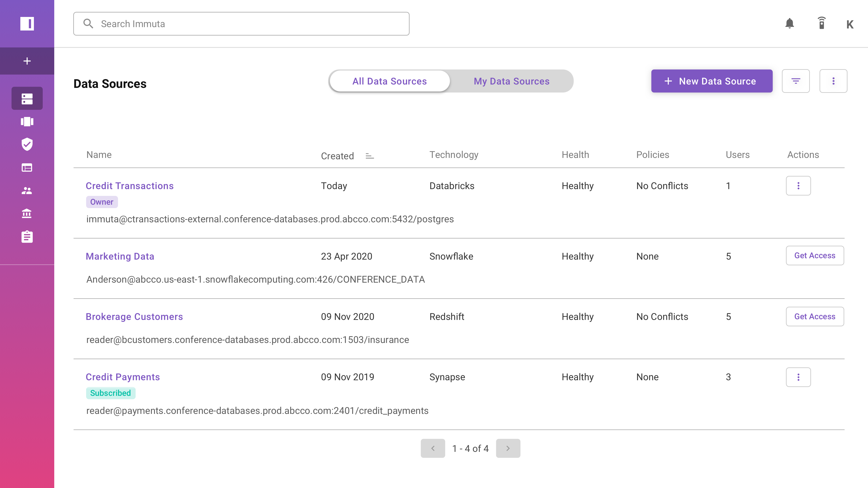Viewport: 868px width, 488px height.
Task: Click No Conflicts in Credit Transactions row
Action: click(x=662, y=185)
